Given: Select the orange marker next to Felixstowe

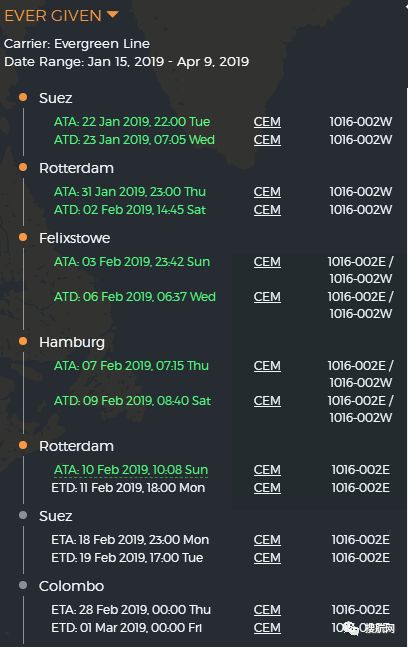Looking at the screenshot, I should [23, 237].
